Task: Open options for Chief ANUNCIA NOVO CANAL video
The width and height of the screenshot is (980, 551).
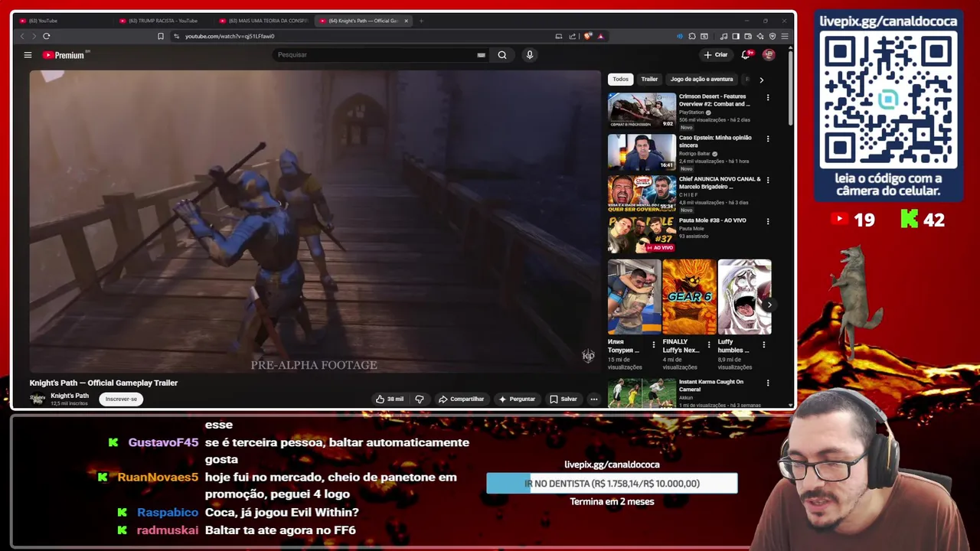Action: [768, 180]
